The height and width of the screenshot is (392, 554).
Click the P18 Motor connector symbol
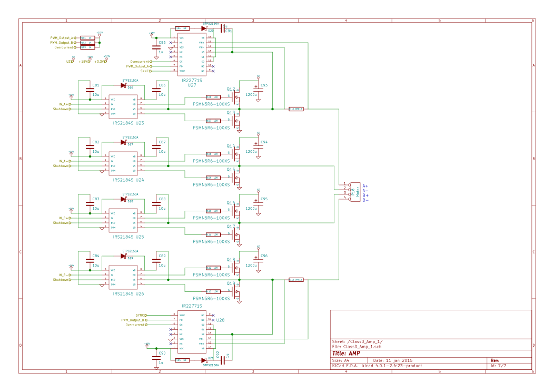(x=355, y=192)
